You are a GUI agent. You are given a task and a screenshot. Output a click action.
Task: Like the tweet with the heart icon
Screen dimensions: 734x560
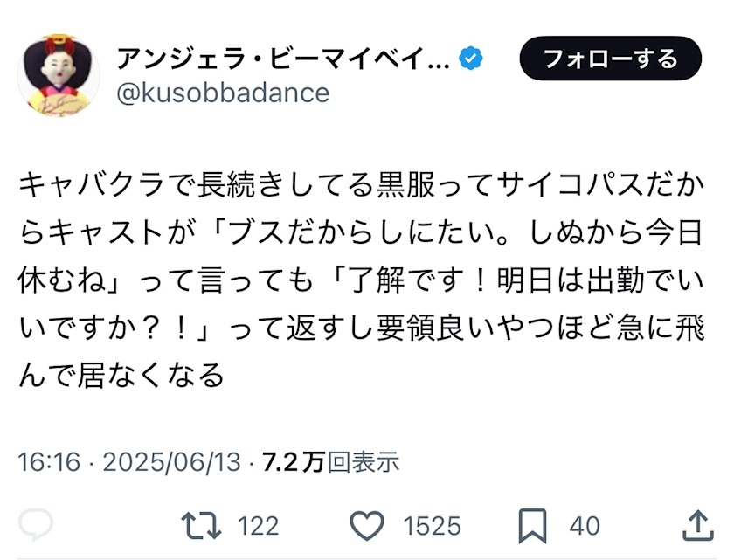tap(367, 526)
